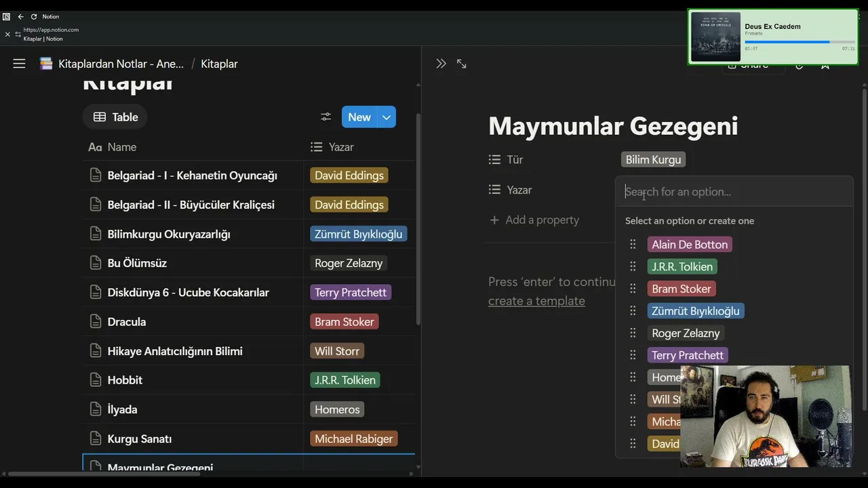Focus the Search for an option field
Image resolution: width=868 pixels, height=488 pixels.
(x=734, y=192)
